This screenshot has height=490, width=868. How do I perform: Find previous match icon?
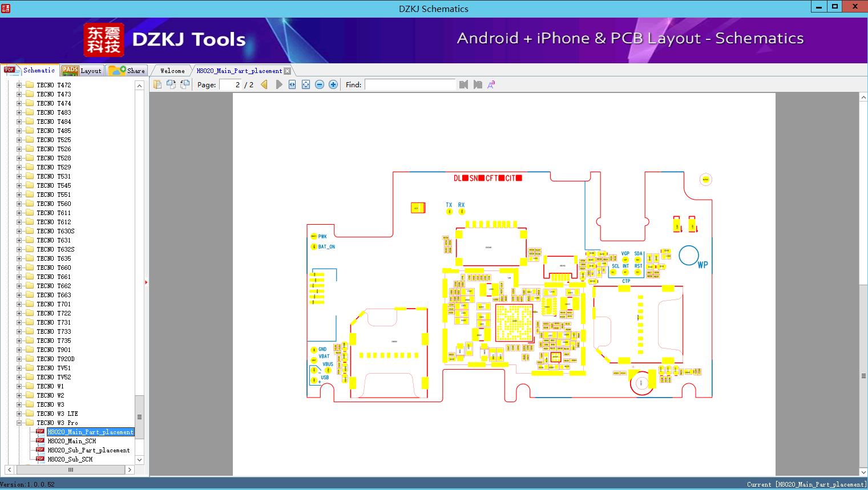(463, 84)
